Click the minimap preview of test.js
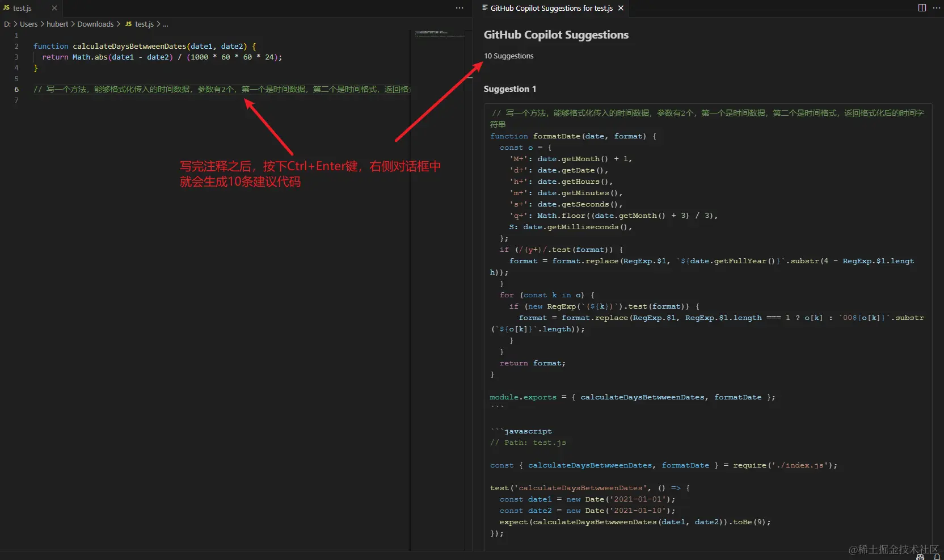Screen dimensions: 944x560 440,34
